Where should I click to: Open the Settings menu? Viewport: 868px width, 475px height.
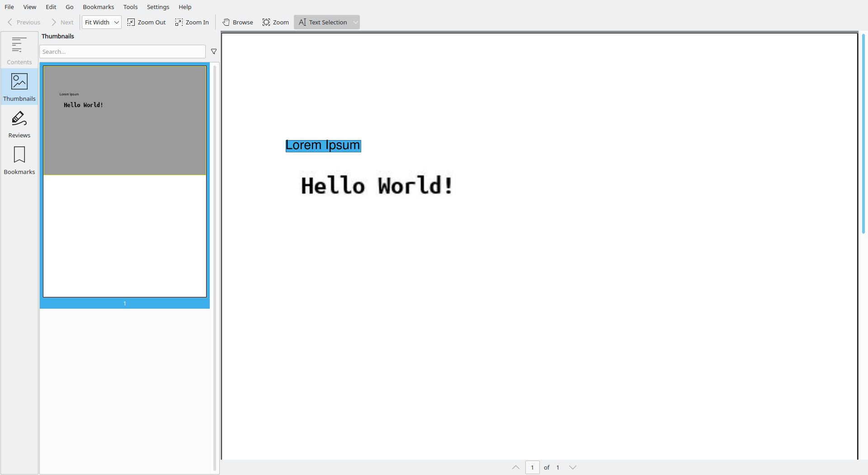158,7
